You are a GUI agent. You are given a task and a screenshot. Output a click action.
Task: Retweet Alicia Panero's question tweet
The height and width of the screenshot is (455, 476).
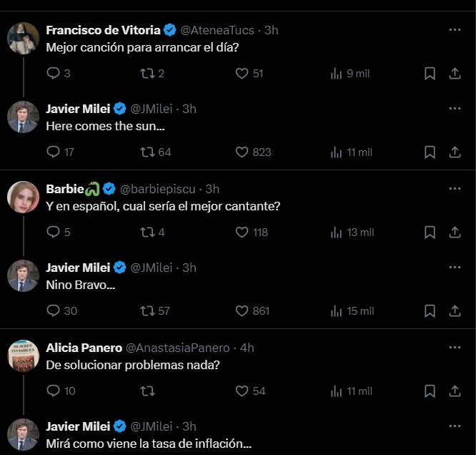(x=148, y=391)
